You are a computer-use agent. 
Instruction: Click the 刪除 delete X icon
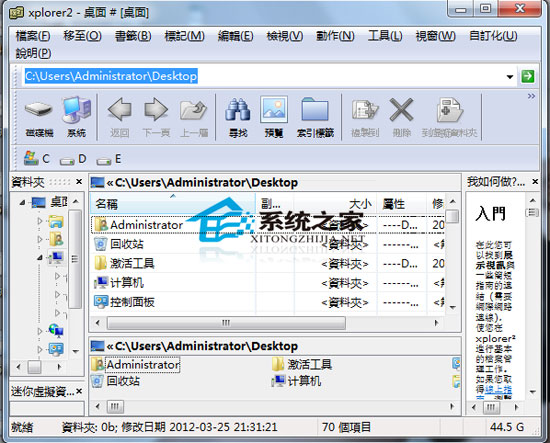(x=401, y=117)
